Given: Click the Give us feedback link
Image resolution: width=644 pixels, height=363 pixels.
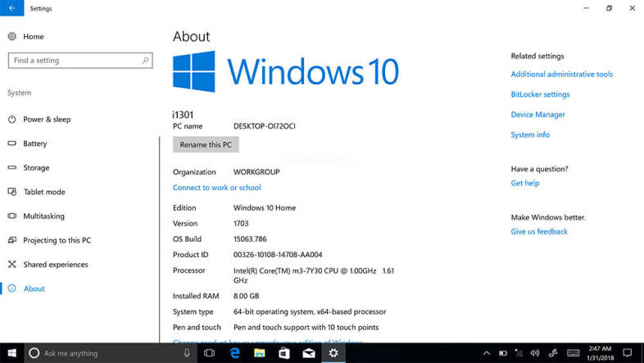Looking at the screenshot, I should pyautogui.click(x=538, y=232).
